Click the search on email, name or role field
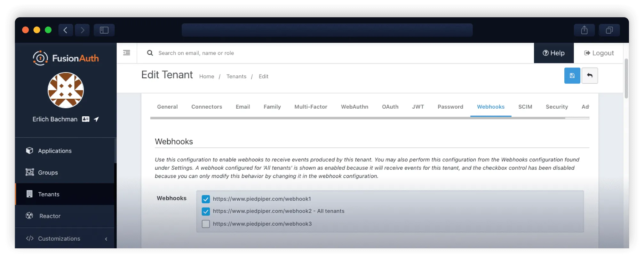644x256 pixels. 336,53
